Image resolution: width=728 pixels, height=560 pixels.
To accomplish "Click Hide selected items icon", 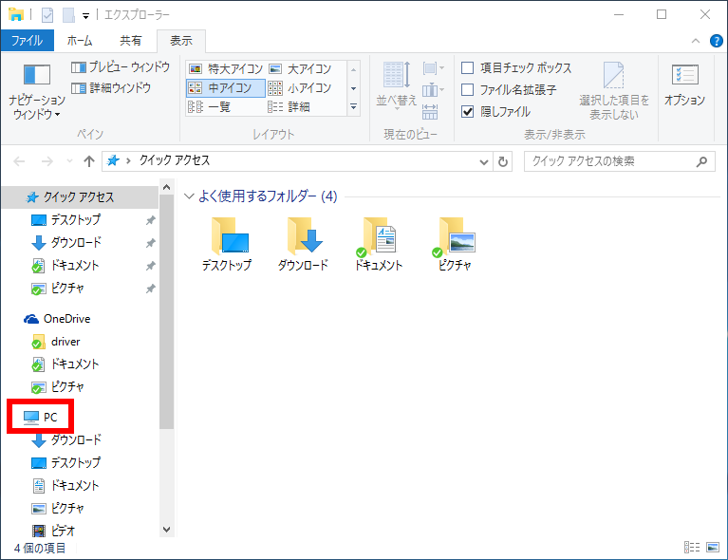I will (614, 91).
